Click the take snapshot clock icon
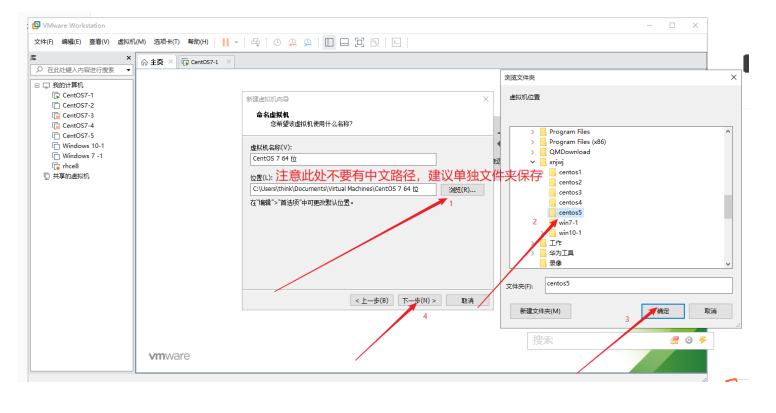The width and height of the screenshot is (776, 413). 277,43
